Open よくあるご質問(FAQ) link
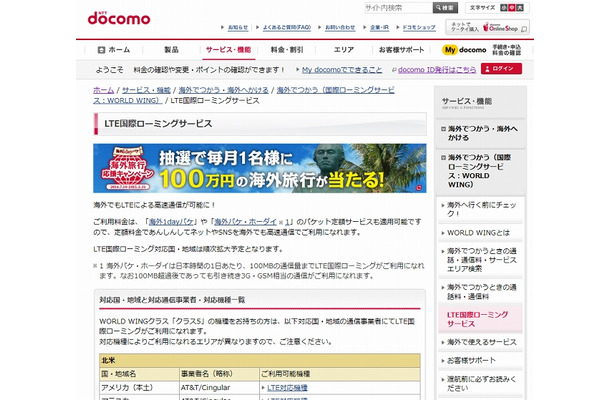Screen dimensions: 610x400 click(287, 27)
